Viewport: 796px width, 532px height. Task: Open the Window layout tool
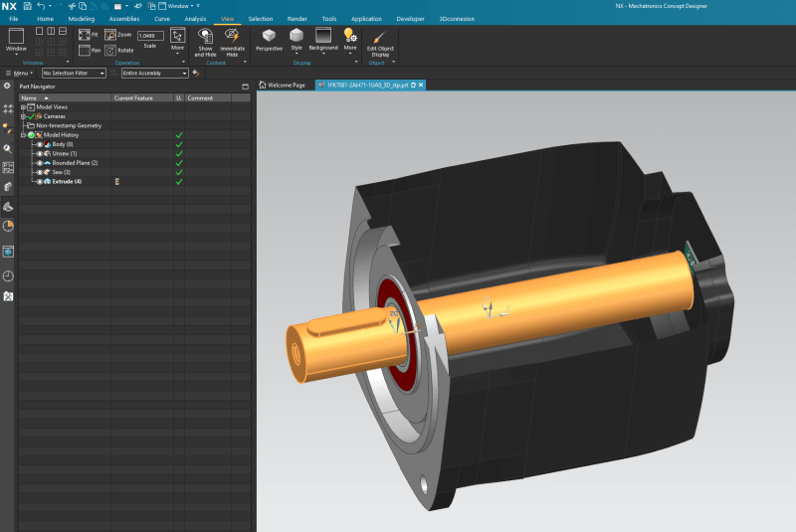coord(16,40)
